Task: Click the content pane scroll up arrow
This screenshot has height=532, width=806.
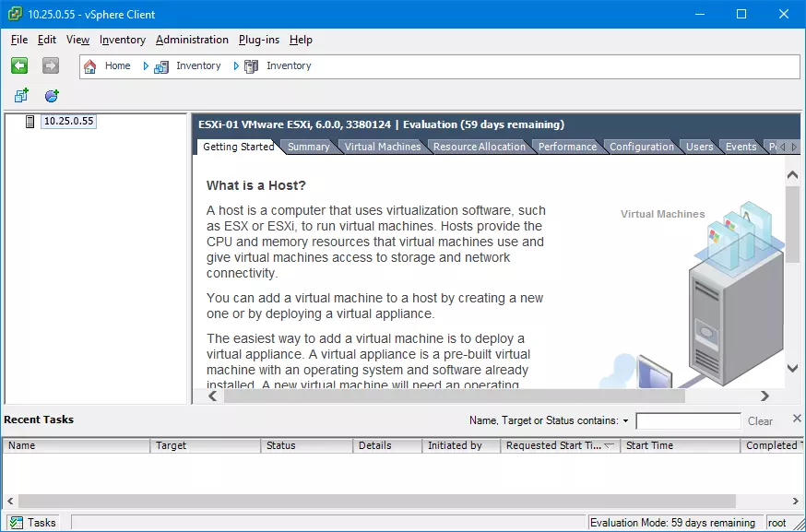Action: click(793, 175)
